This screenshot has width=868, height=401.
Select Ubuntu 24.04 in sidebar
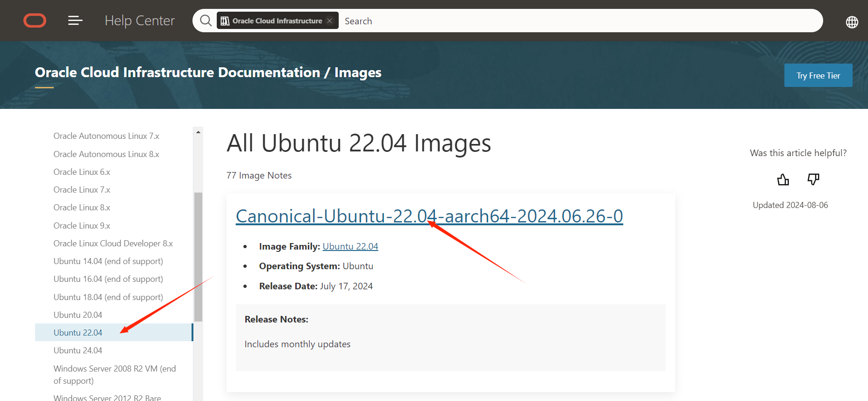click(78, 351)
